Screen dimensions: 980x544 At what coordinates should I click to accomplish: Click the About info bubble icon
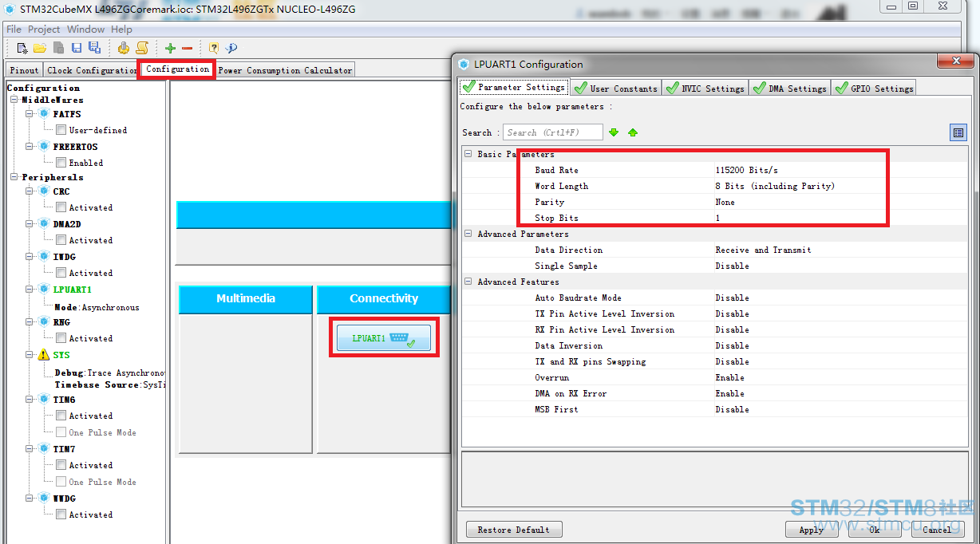(231, 48)
